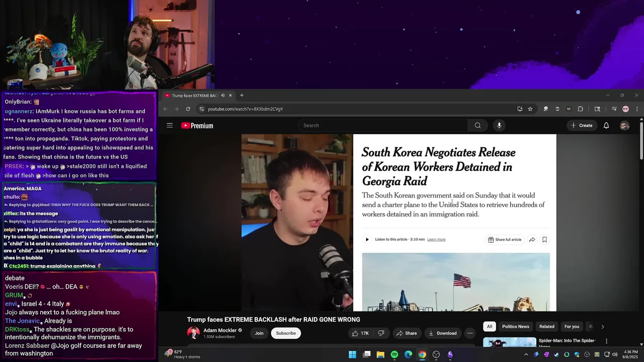Go back using Chrome's back arrow
Viewport: 644px width, 362px height.
point(165,109)
